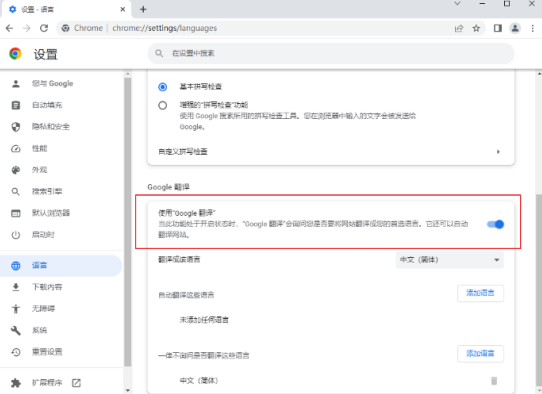The height and width of the screenshot is (394, 542).
Task: Click the 扩展程序 puzzle icon
Action: 16,383
